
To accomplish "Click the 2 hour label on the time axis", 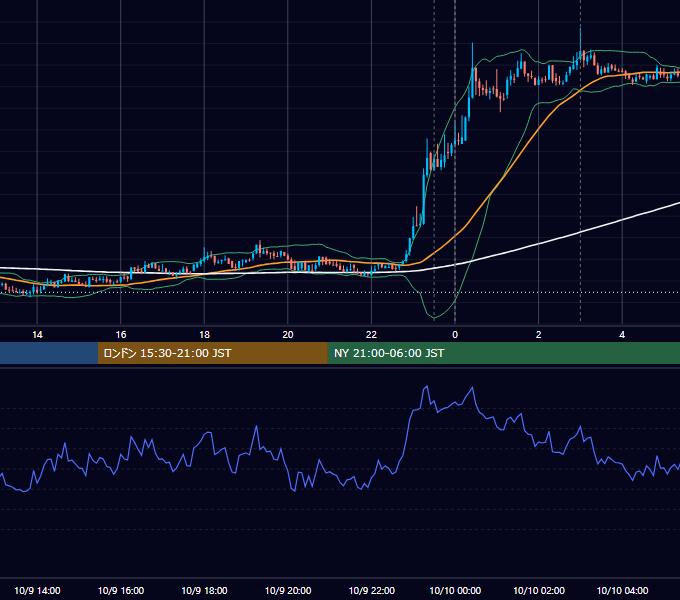I will click(x=538, y=335).
